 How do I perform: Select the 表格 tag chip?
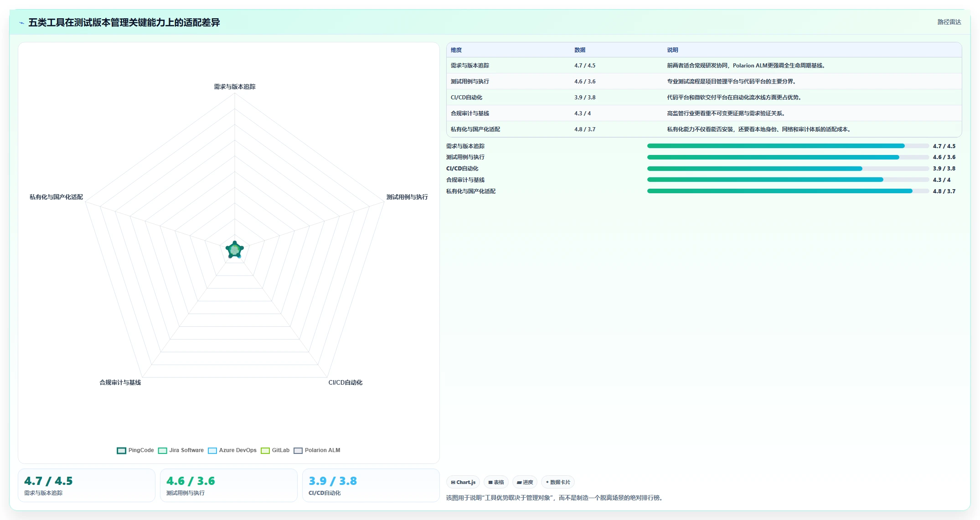[x=496, y=482]
